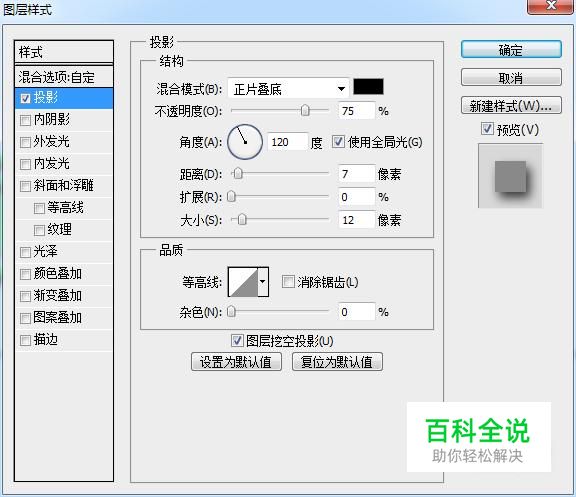Click the 不透明度 slider handle
576x497 pixels.
[x=305, y=110]
